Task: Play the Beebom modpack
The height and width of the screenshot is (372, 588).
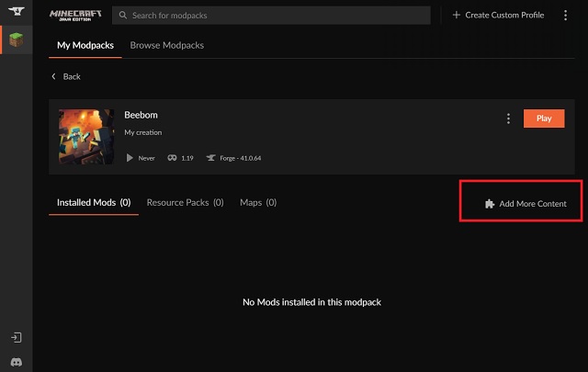Action: pyautogui.click(x=544, y=118)
